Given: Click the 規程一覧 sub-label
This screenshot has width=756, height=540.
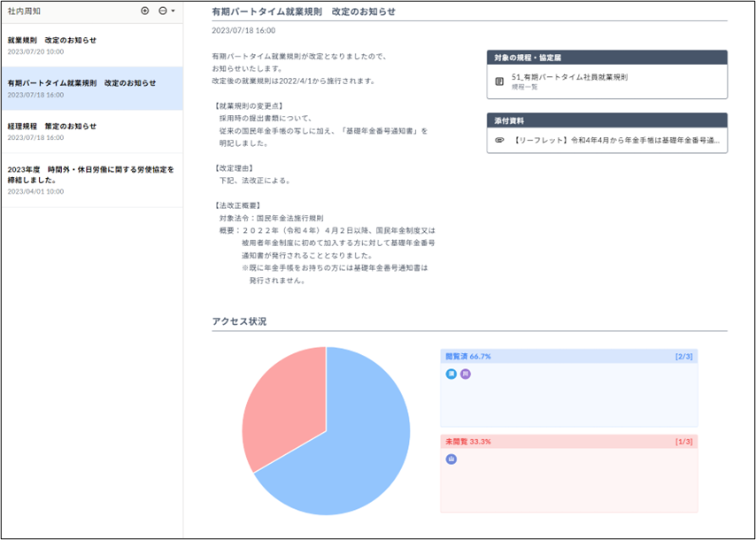Looking at the screenshot, I should point(525,88).
